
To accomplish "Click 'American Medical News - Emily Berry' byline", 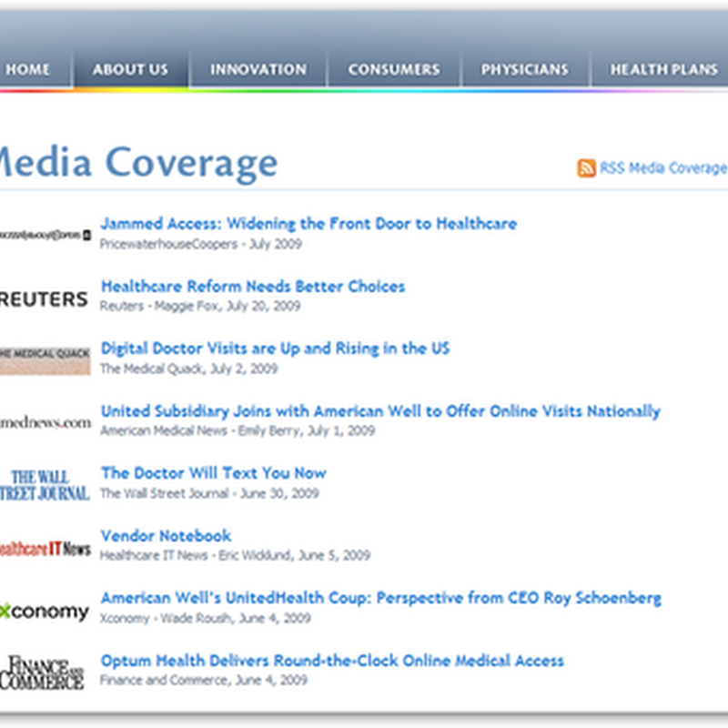I will tap(238, 431).
